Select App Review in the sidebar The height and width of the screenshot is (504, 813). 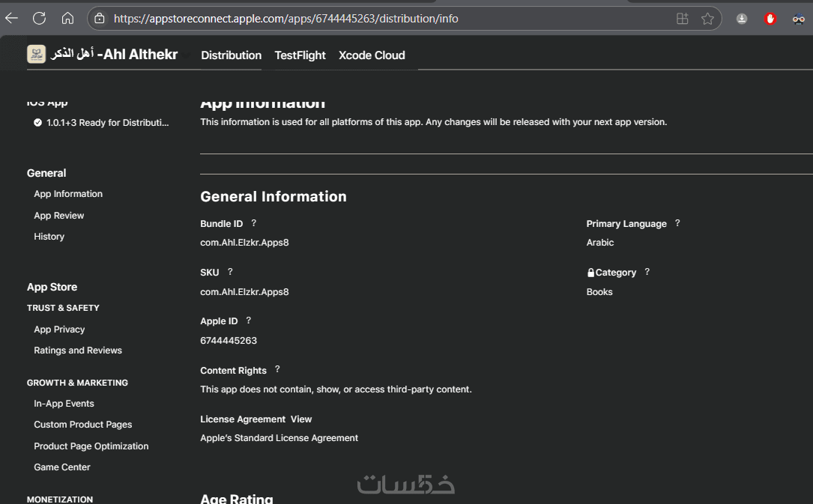pyautogui.click(x=59, y=216)
